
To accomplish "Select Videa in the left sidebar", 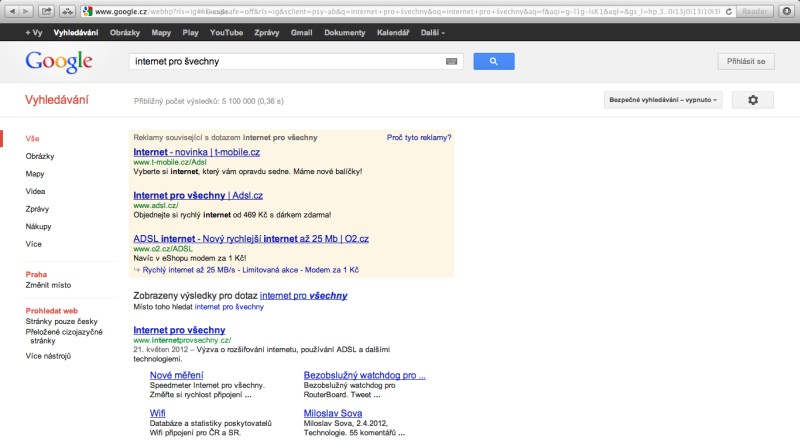I will (x=35, y=191).
